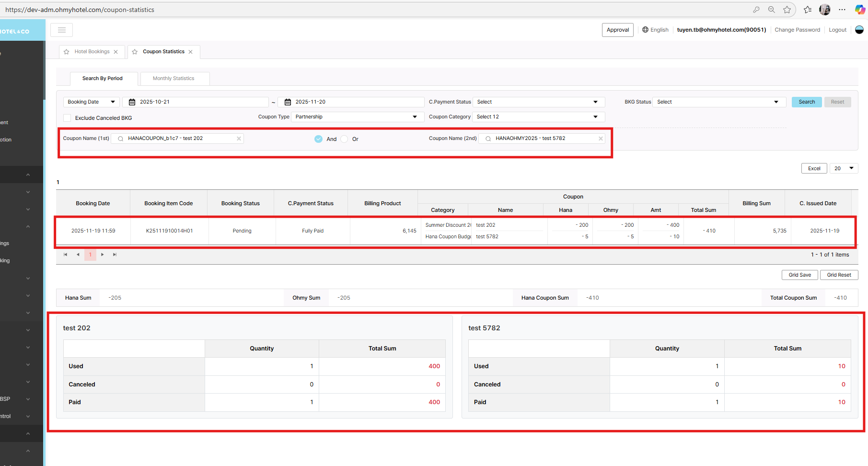Toggle the dark mode theme icon

859,30
